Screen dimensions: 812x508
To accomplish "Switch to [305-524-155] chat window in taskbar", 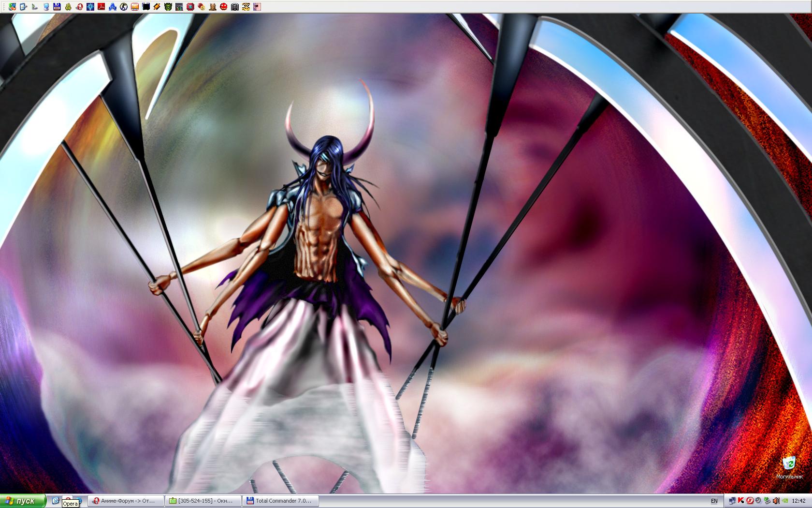I will (x=203, y=501).
